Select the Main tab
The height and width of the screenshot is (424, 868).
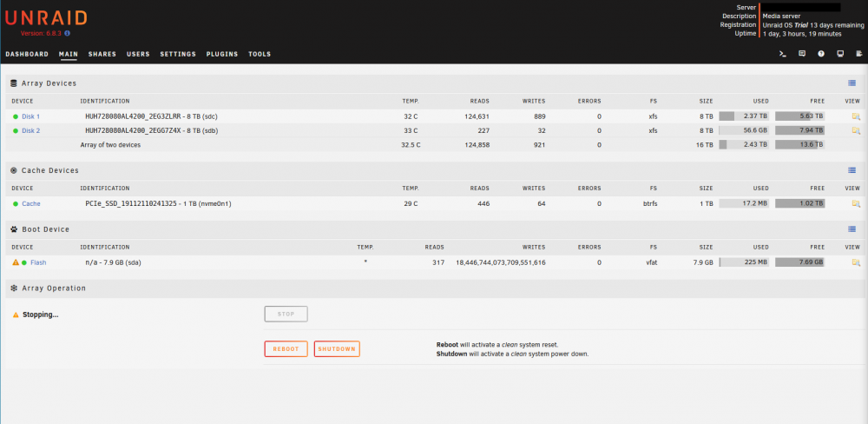68,55
